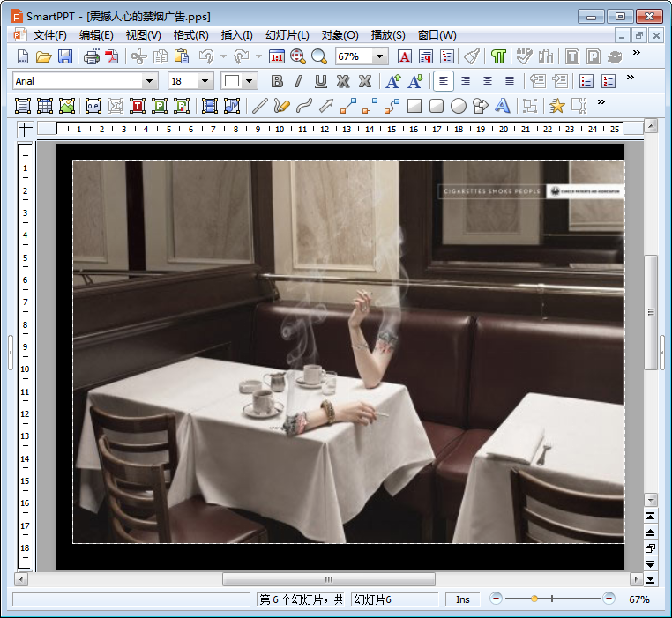
Task: Open the 插入(I) menu
Action: (x=236, y=35)
